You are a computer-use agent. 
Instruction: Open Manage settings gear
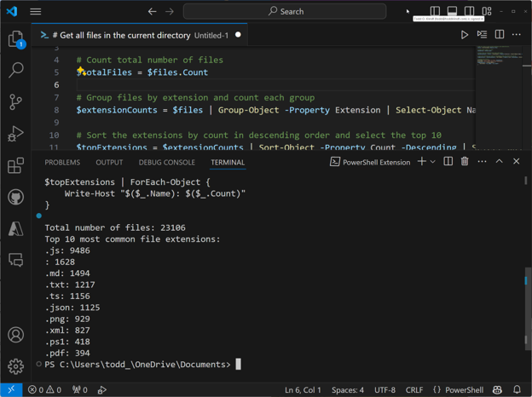(x=15, y=366)
